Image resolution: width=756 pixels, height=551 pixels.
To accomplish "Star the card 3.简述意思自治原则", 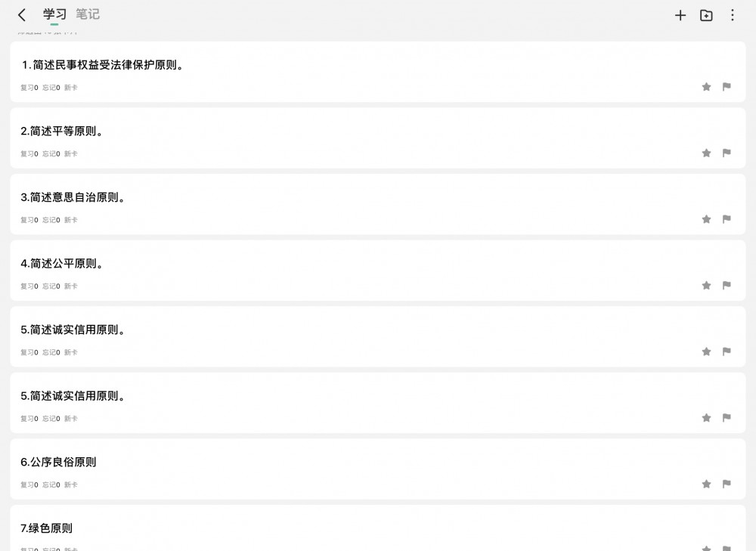I will [x=706, y=219].
